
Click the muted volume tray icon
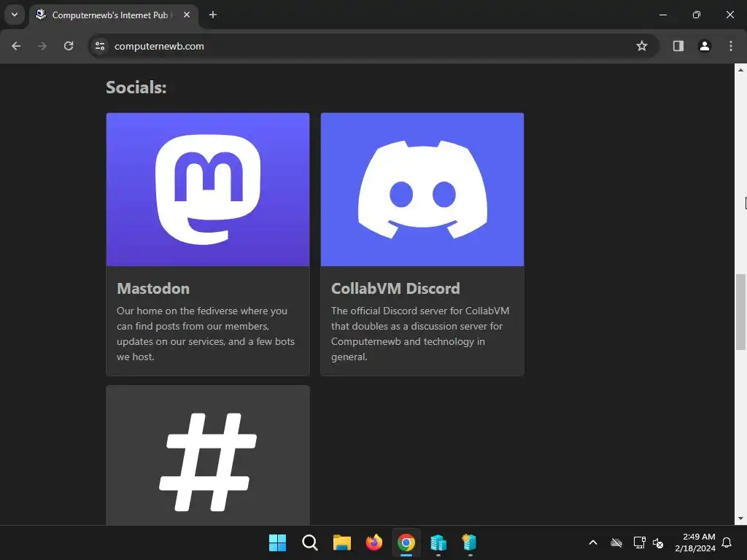click(658, 542)
